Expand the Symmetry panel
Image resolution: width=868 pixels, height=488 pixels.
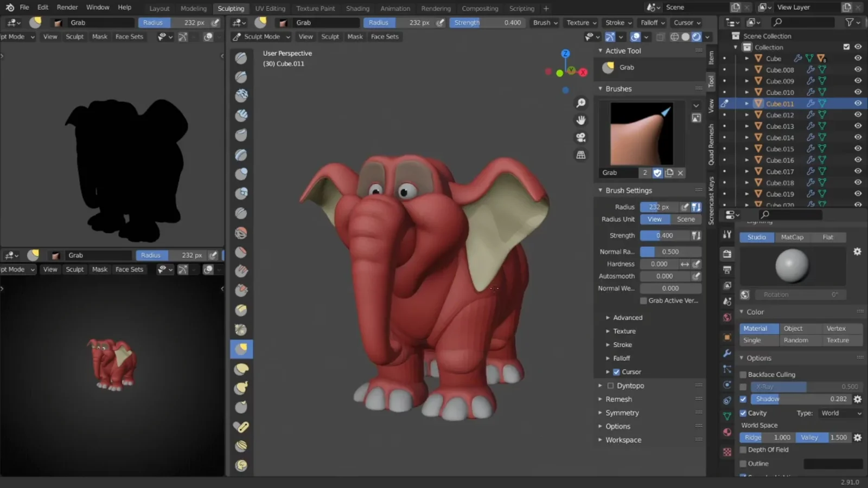(x=621, y=413)
